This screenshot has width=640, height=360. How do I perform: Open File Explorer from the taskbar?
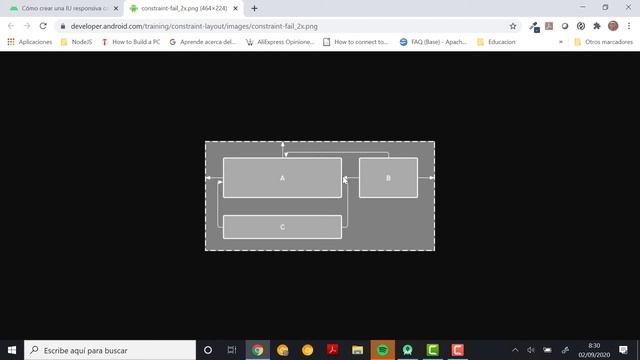click(358, 350)
